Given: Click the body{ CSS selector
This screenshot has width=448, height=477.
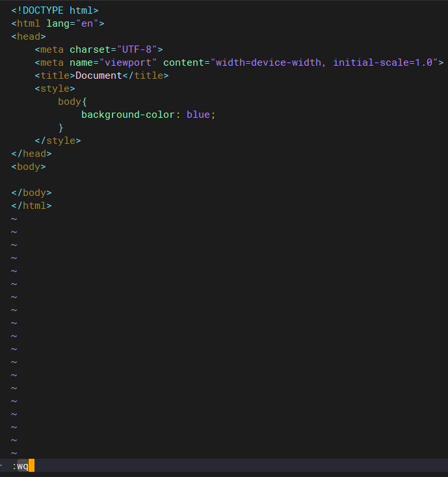Looking at the screenshot, I should coord(72,102).
